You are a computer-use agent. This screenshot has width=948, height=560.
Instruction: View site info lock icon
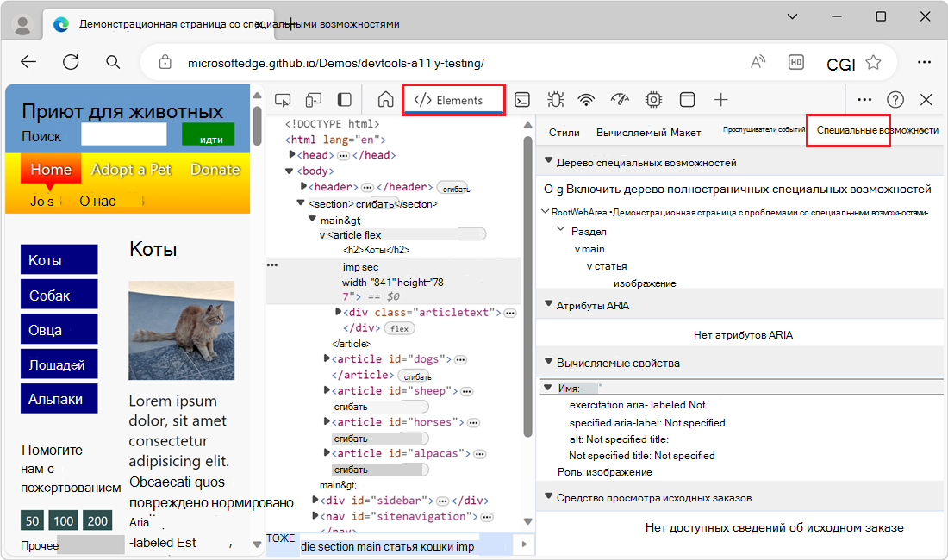point(165,62)
